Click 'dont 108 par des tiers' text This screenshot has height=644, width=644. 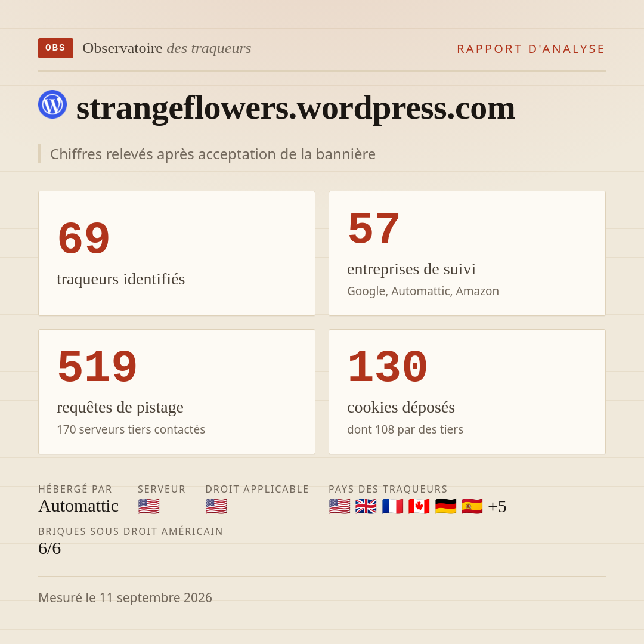(x=405, y=429)
